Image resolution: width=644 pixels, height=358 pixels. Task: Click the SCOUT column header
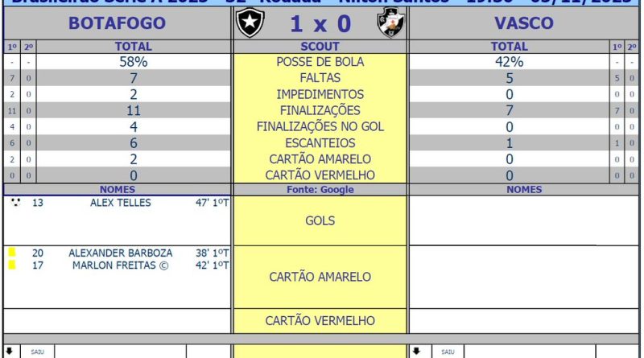pos(320,47)
